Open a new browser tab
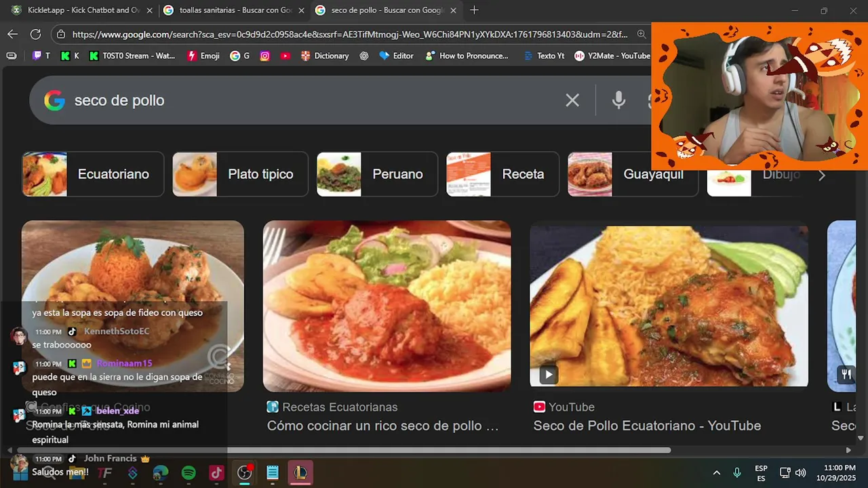Viewport: 868px width, 488px height. 474,10
